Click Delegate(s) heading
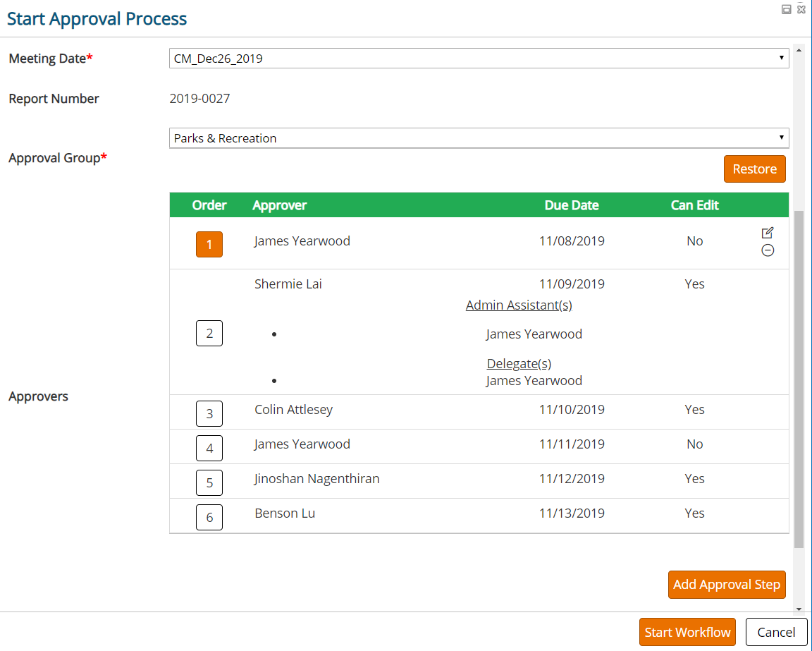The width and height of the screenshot is (812, 651). tap(519, 364)
